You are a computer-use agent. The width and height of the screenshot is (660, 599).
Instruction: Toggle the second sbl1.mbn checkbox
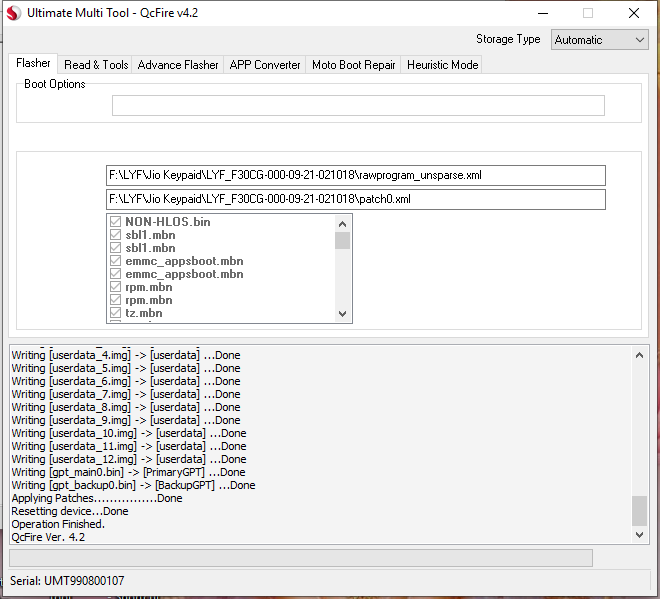tap(115, 248)
